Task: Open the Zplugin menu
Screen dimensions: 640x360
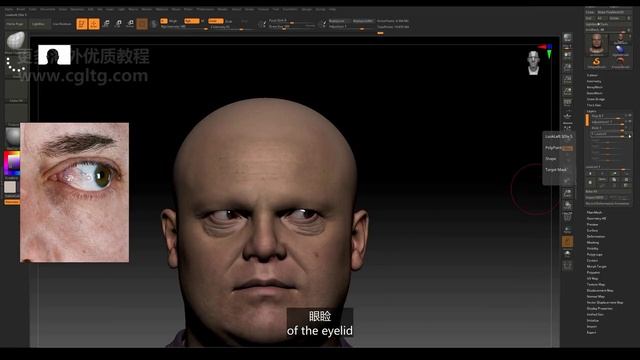Action: pyautogui.click(x=307, y=9)
